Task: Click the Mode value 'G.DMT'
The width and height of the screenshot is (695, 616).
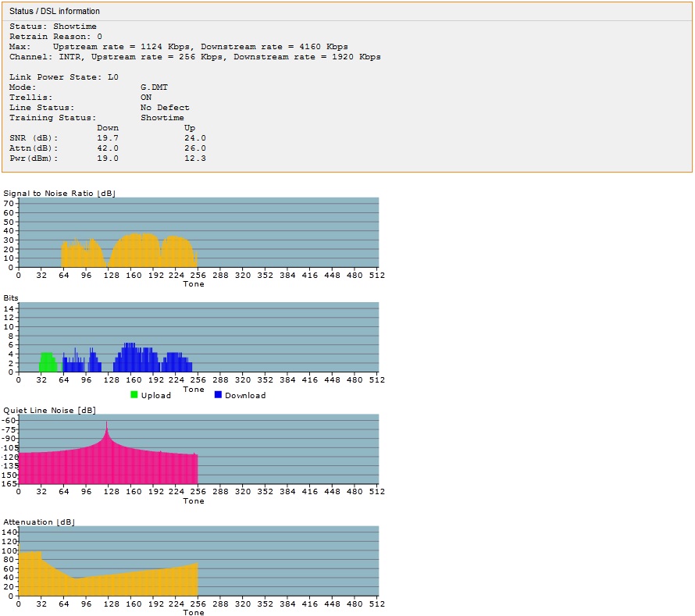Action: (x=155, y=87)
